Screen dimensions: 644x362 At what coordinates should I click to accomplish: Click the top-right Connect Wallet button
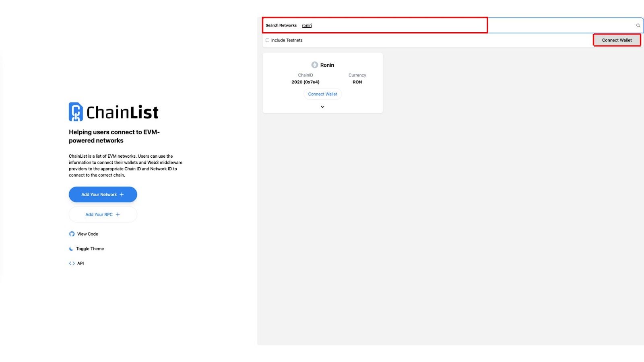point(617,40)
